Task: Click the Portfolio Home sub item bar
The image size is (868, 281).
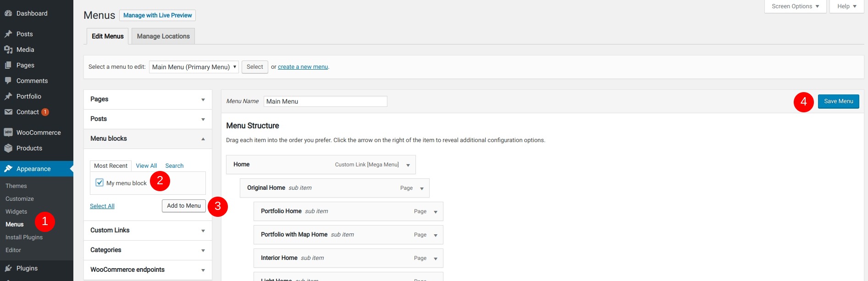Action: pyautogui.click(x=348, y=211)
